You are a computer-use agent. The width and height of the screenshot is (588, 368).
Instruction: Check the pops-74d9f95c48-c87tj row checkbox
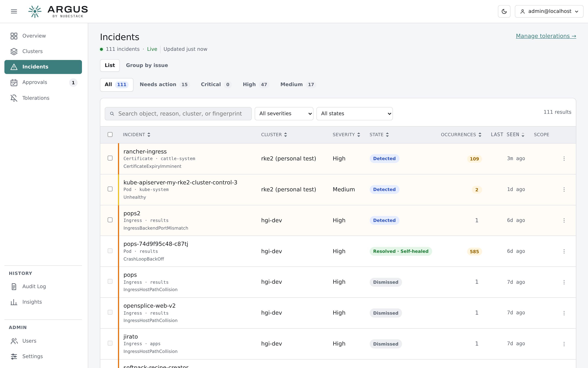pyautogui.click(x=110, y=251)
